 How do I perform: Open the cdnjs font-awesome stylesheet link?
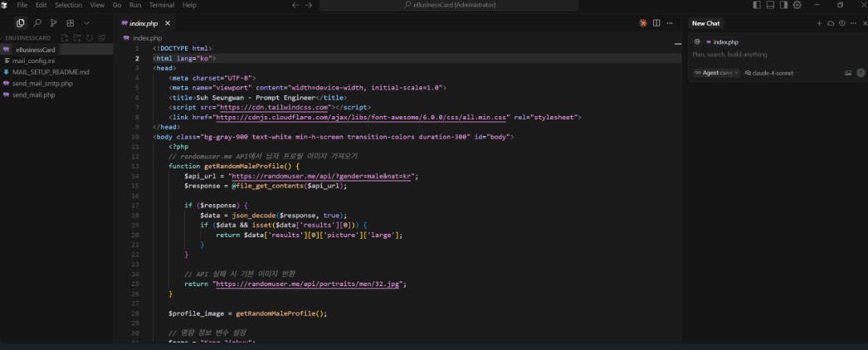(362, 117)
